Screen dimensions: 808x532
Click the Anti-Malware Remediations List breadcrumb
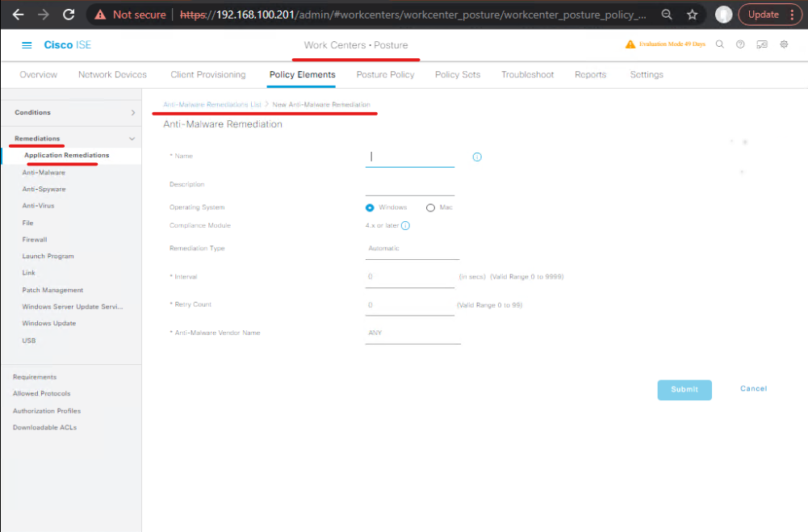(x=212, y=105)
